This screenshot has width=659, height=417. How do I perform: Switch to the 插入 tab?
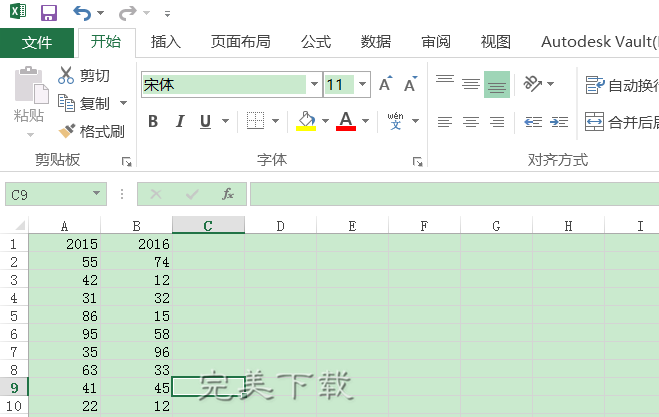pyautogui.click(x=166, y=42)
